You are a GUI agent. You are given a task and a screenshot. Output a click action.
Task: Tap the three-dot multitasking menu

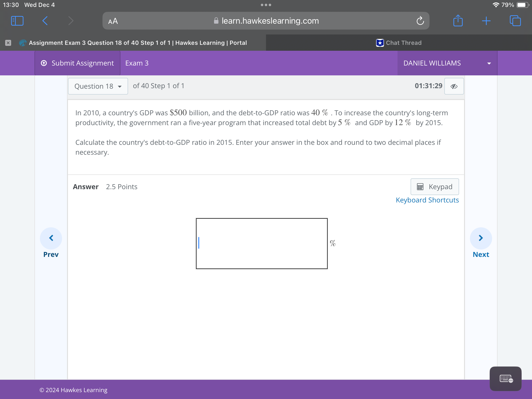coord(266,5)
